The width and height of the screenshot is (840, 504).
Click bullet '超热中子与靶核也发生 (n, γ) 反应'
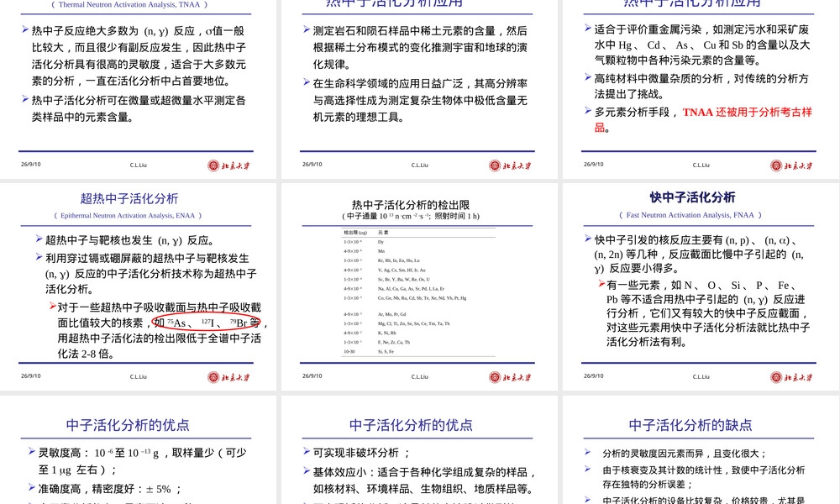(130, 240)
